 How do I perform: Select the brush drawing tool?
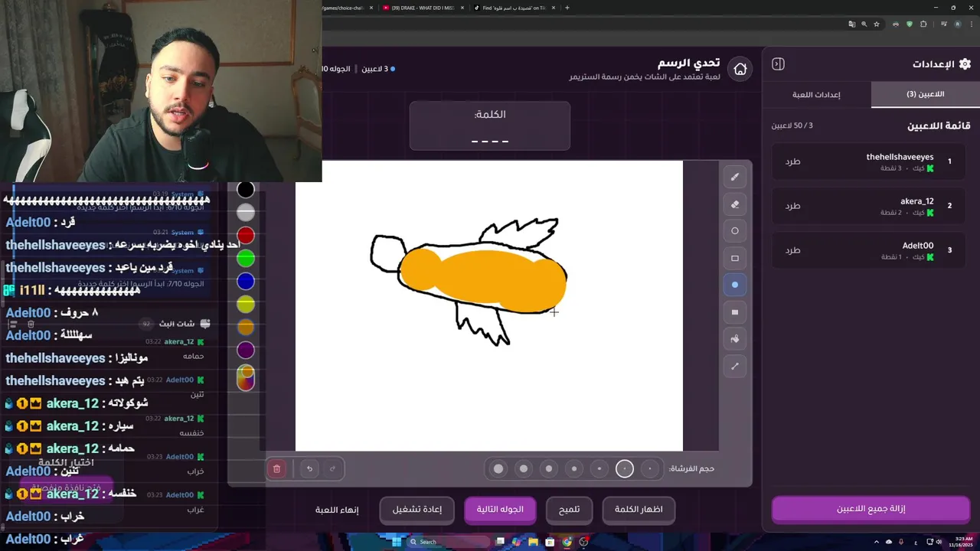tap(735, 177)
